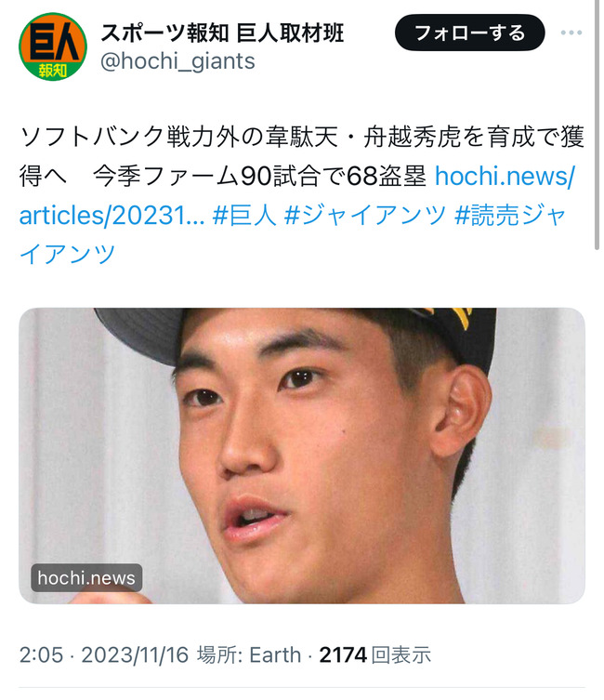Click the hochi.news label on the card
604x700 pixels.
pos(86,577)
